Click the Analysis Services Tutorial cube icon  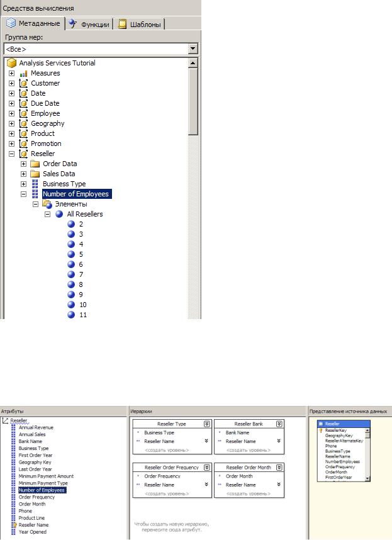tap(12, 63)
